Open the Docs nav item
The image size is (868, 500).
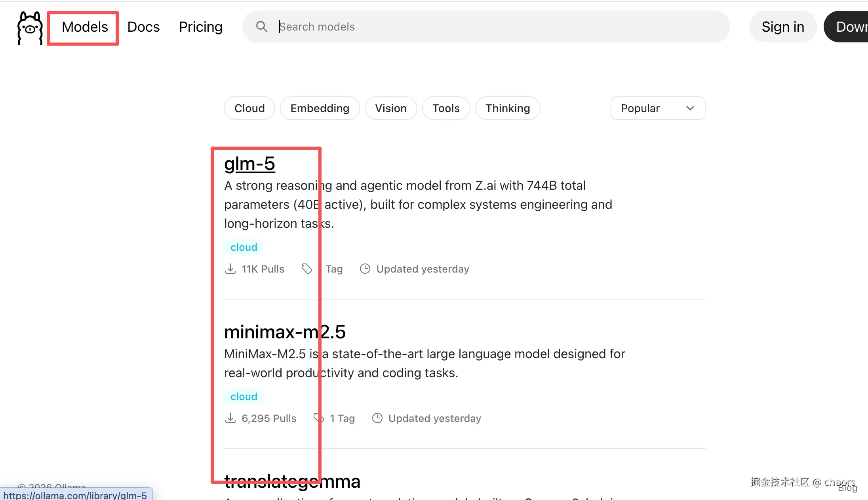pos(143,27)
